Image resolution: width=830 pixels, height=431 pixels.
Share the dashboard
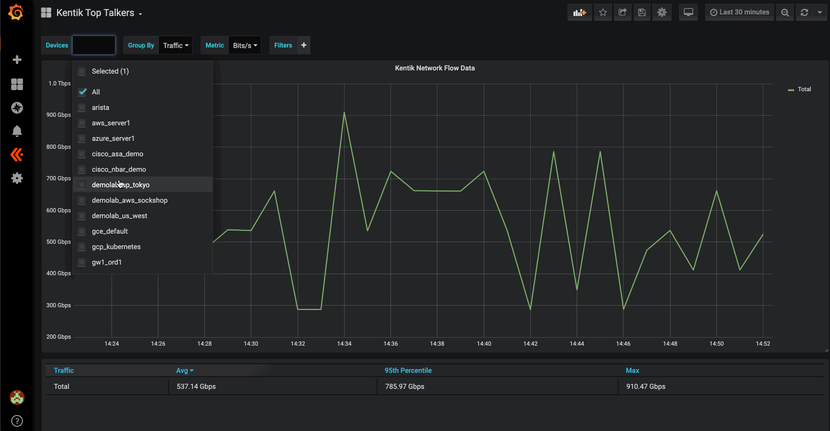[622, 13]
